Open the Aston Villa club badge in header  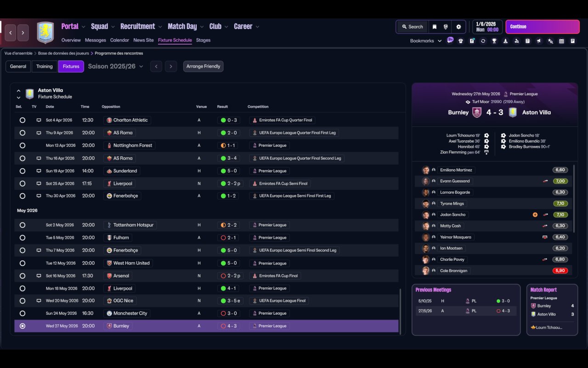pyautogui.click(x=45, y=33)
